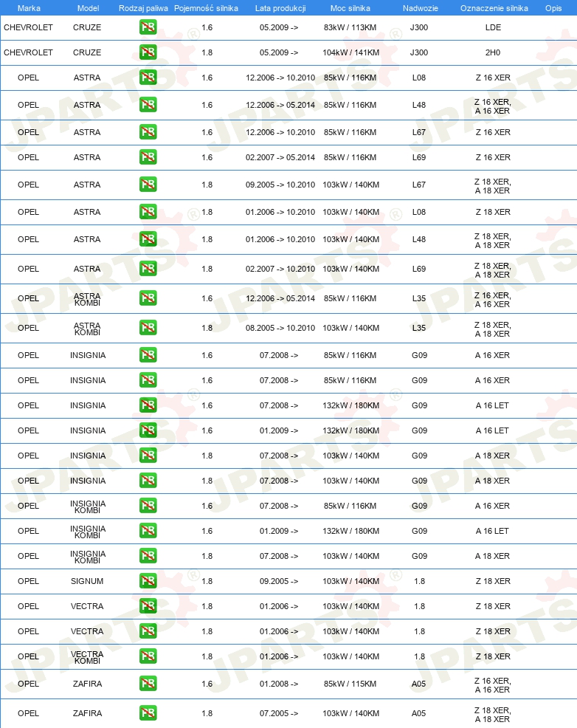Click the 104kW / 141KM power cell
Screen dimensions: 577x728
[x=350, y=52]
